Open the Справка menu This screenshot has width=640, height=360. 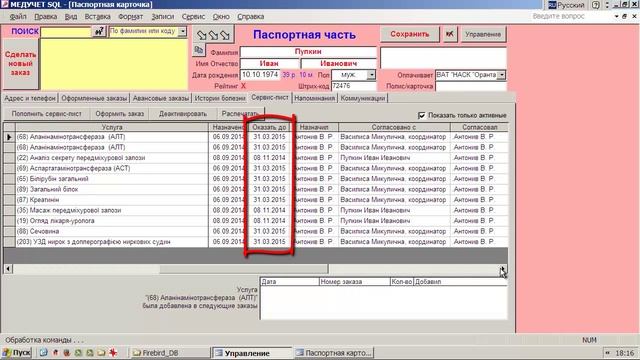251,17
